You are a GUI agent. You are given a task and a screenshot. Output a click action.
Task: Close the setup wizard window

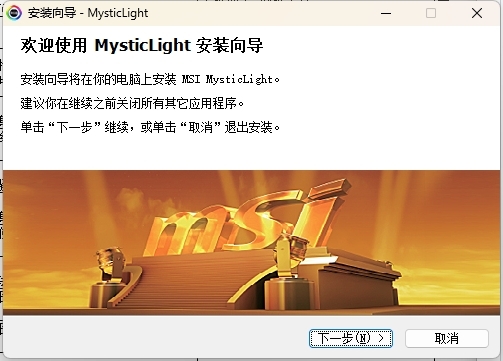pos(477,13)
